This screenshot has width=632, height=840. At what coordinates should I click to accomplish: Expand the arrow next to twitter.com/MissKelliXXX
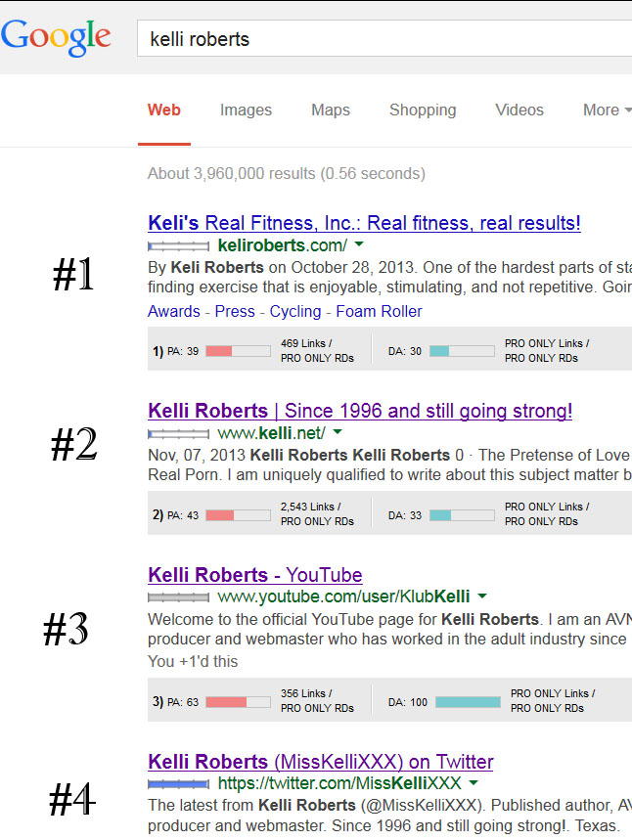[x=474, y=782]
